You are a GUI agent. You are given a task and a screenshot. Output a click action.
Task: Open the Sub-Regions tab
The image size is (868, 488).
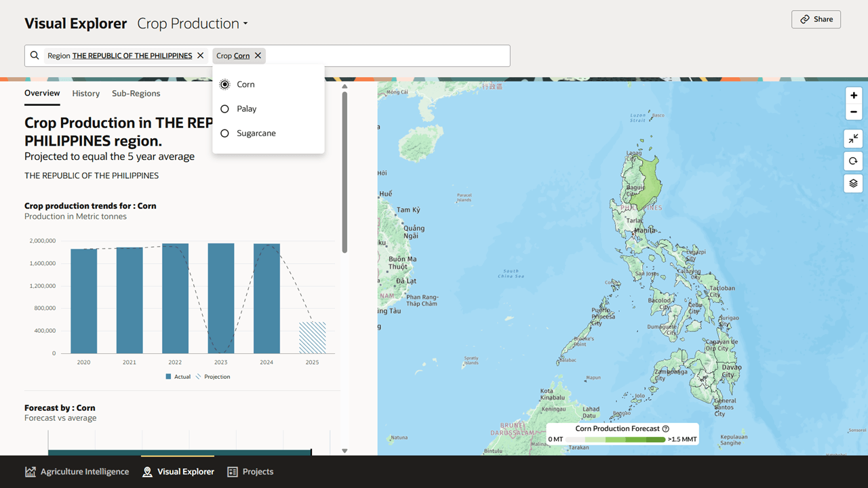136,93
